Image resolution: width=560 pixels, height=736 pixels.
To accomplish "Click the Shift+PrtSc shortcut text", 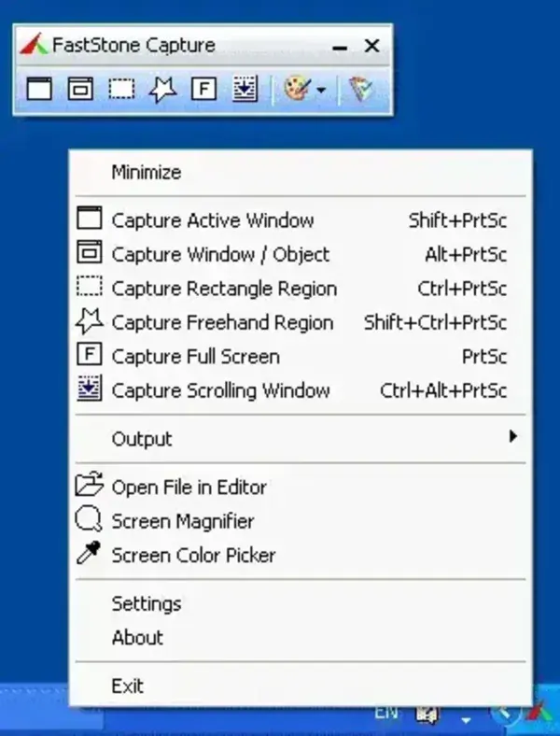I will pyautogui.click(x=457, y=220).
